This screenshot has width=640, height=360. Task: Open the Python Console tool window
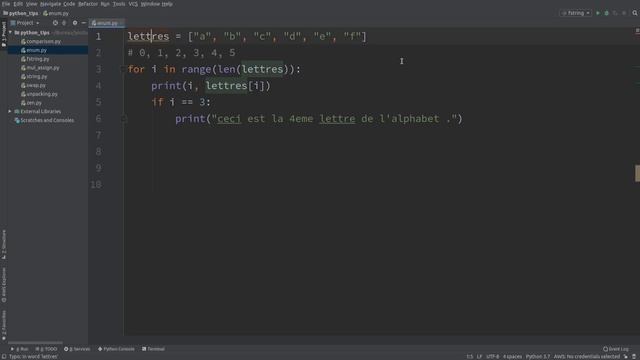coord(116,349)
